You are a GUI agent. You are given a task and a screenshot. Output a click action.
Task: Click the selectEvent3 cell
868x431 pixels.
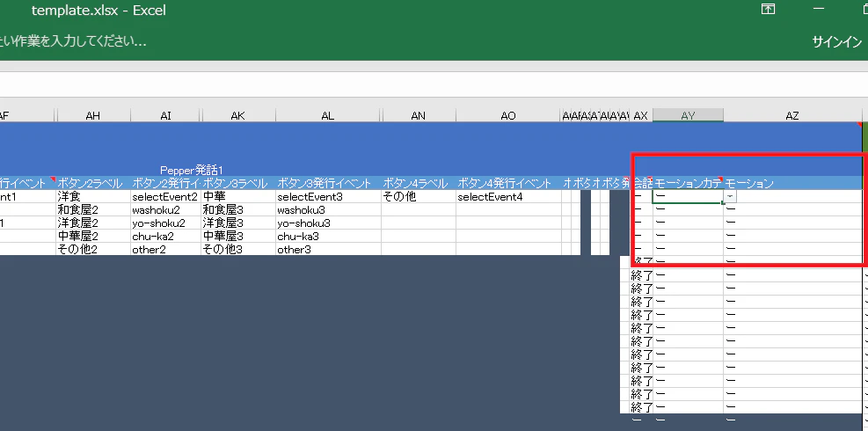328,197
